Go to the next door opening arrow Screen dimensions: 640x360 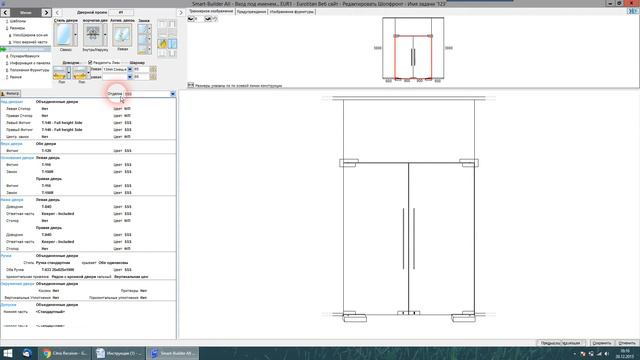pyautogui.click(x=181, y=13)
